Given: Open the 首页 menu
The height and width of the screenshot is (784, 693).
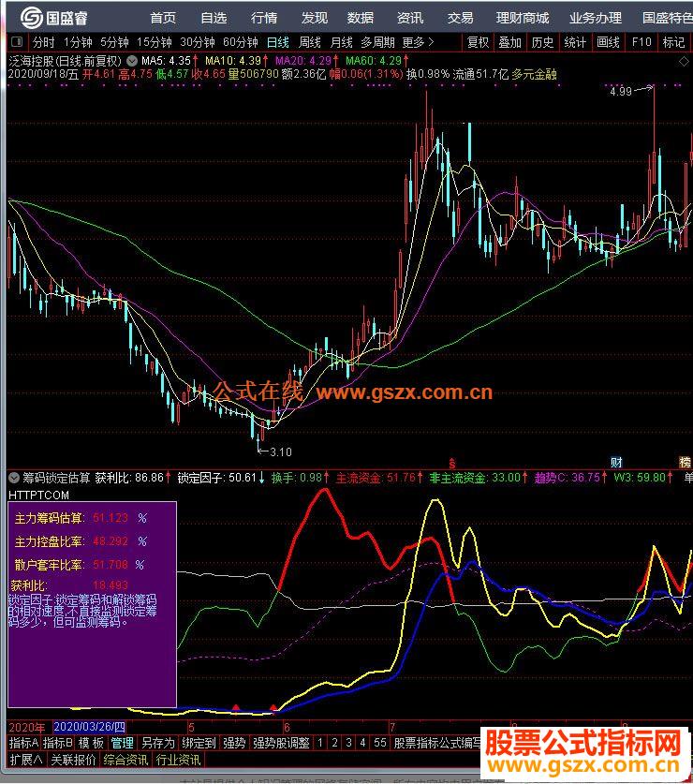Looking at the screenshot, I should click(x=163, y=19).
